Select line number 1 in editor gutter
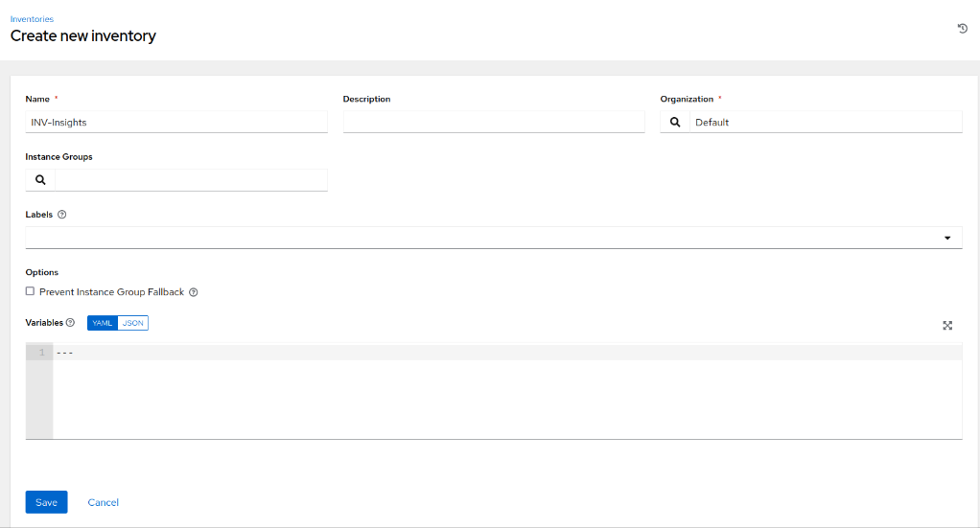The width and height of the screenshot is (980, 528). (x=42, y=353)
